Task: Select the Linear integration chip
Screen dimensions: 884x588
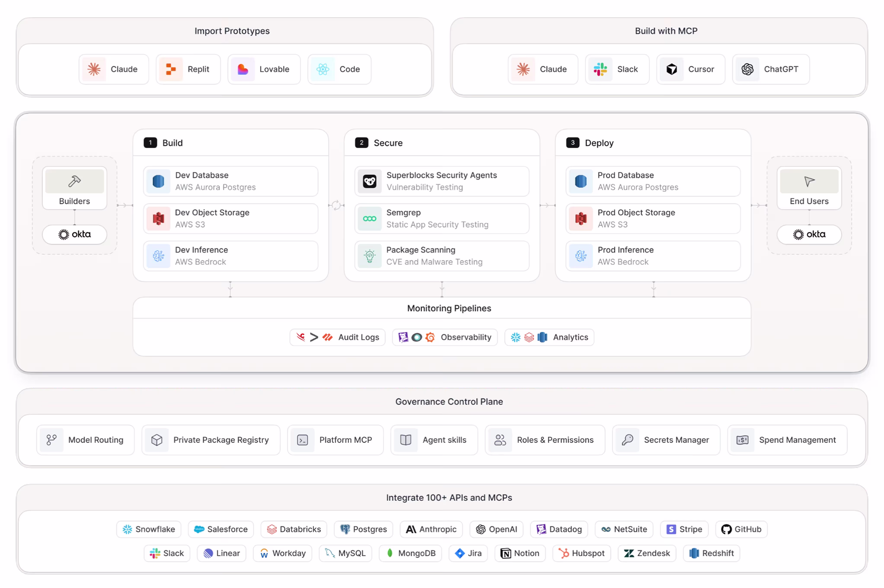Action: pyautogui.click(x=222, y=553)
